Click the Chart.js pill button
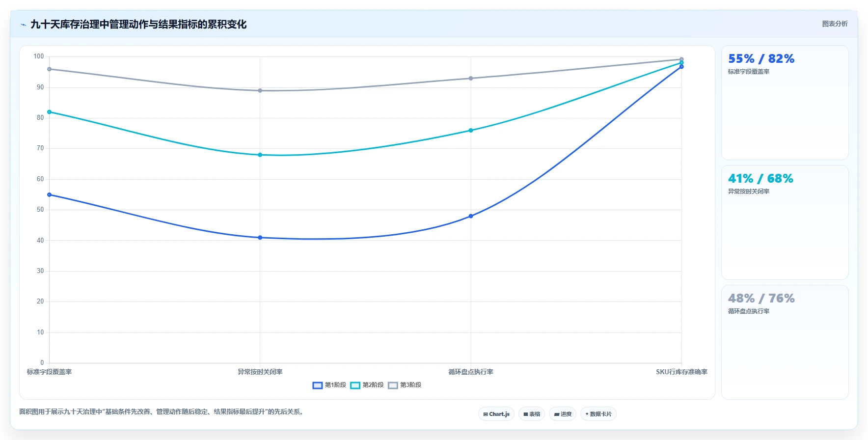Image resolution: width=868 pixels, height=440 pixels. tap(496, 414)
